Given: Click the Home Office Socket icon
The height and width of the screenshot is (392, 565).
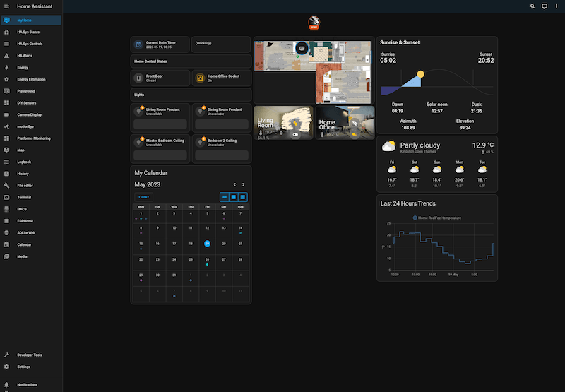Looking at the screenshot, I should click(200, 78).
